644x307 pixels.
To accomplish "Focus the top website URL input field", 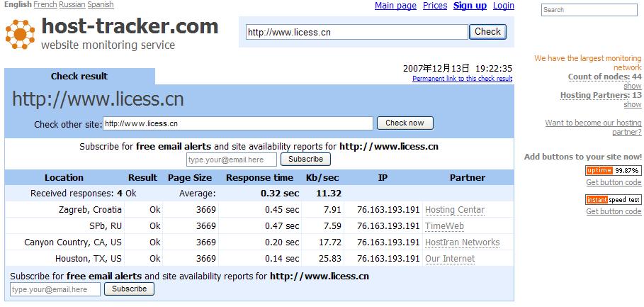I will [356, 32].
